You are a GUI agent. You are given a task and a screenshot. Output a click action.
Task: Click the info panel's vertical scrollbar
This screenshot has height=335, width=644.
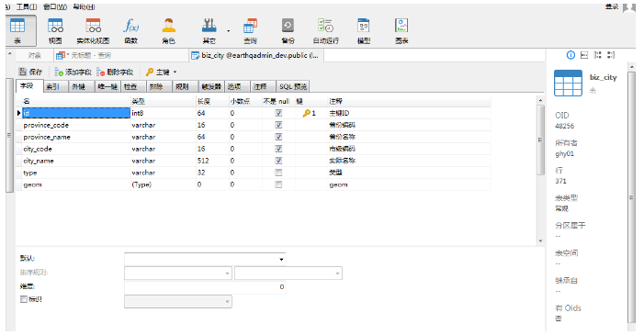click(x=632, y=197)
